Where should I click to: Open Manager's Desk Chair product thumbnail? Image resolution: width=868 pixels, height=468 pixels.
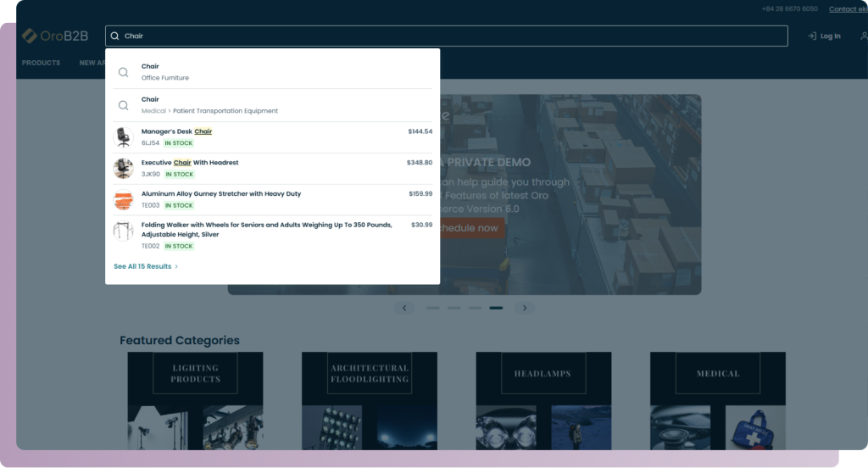coord(124,137)
